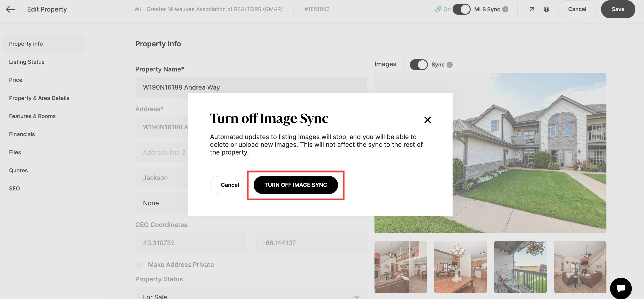Open the listing in new window arrow icon

[x=532, y=9]
